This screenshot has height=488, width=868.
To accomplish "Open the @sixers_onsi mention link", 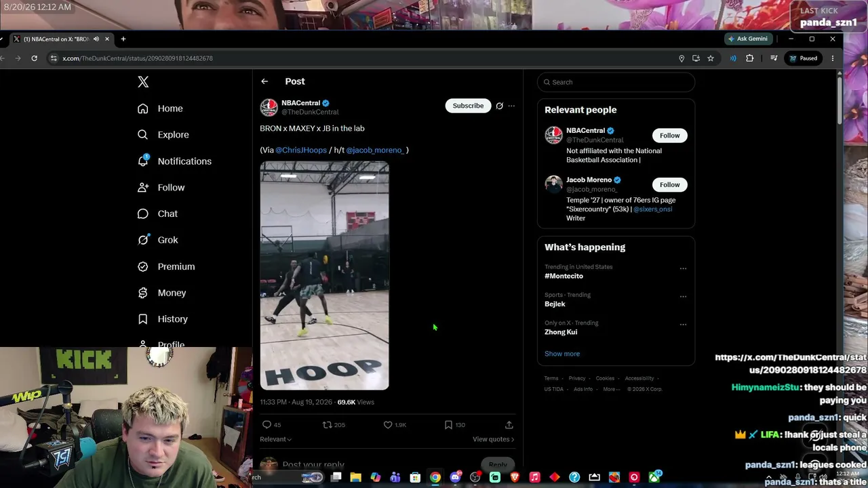I will point(653,209).
